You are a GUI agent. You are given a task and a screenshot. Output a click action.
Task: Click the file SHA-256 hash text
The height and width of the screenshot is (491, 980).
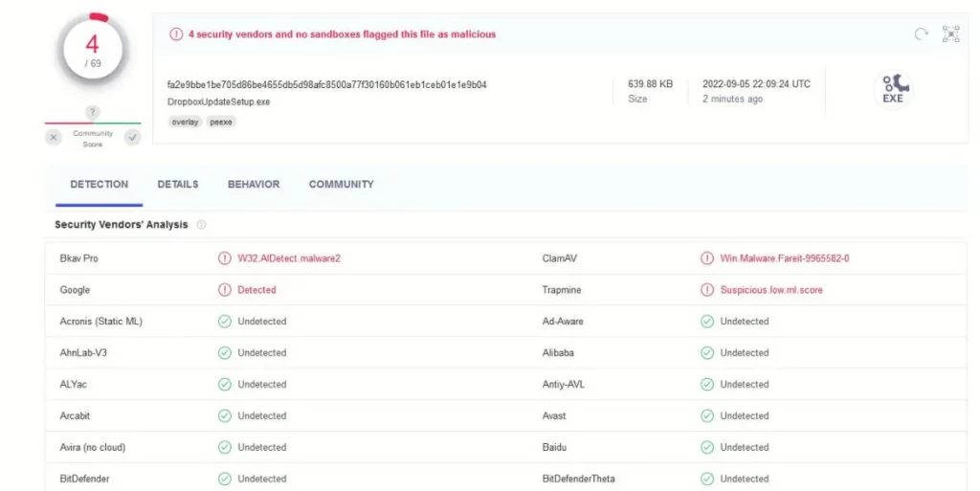[x=326, y=84]
